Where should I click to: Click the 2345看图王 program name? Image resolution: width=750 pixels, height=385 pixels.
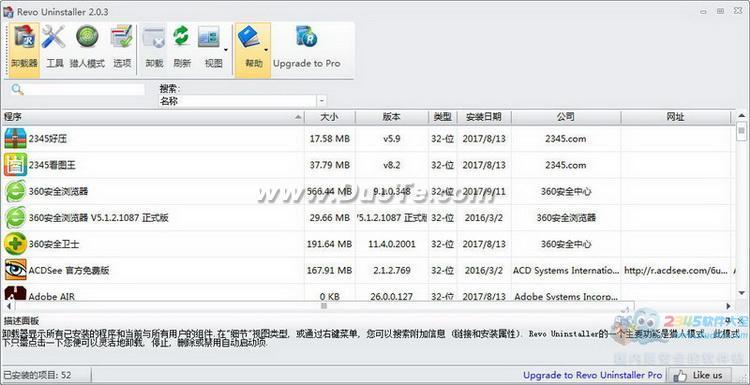click(52, 165)
